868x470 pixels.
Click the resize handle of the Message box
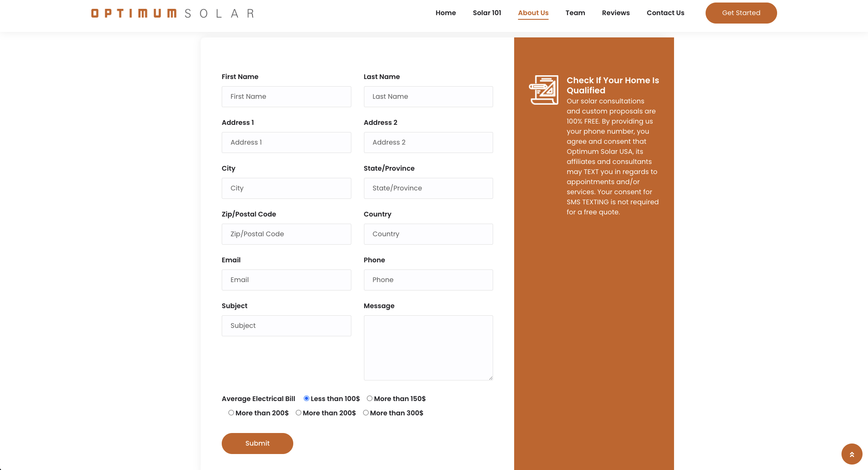(491, 378)
